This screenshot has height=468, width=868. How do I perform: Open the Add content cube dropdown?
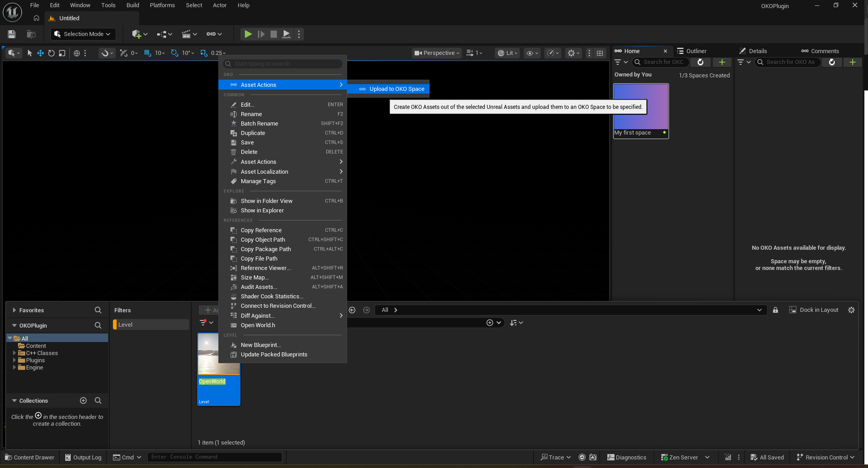tap(140, 34)
